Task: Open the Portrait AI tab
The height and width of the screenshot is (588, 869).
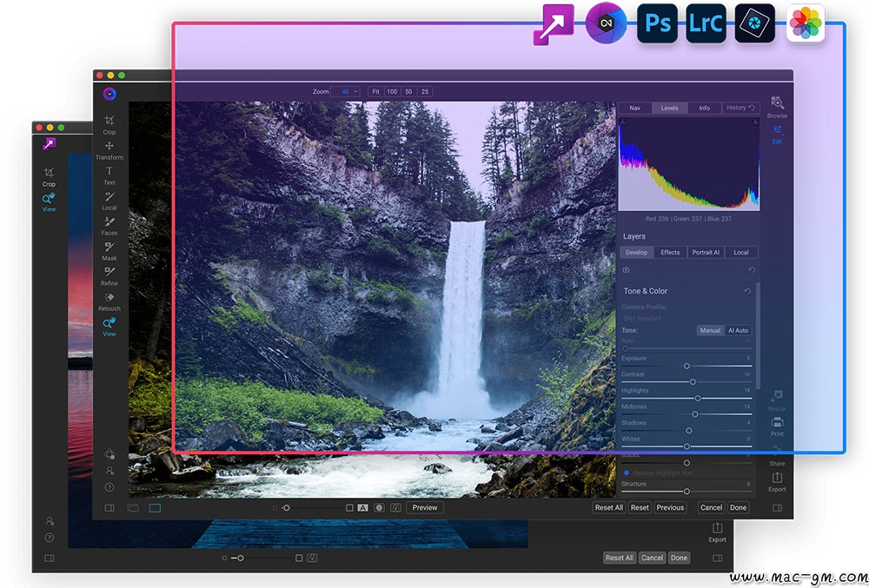Action: (x=706, y=253)
